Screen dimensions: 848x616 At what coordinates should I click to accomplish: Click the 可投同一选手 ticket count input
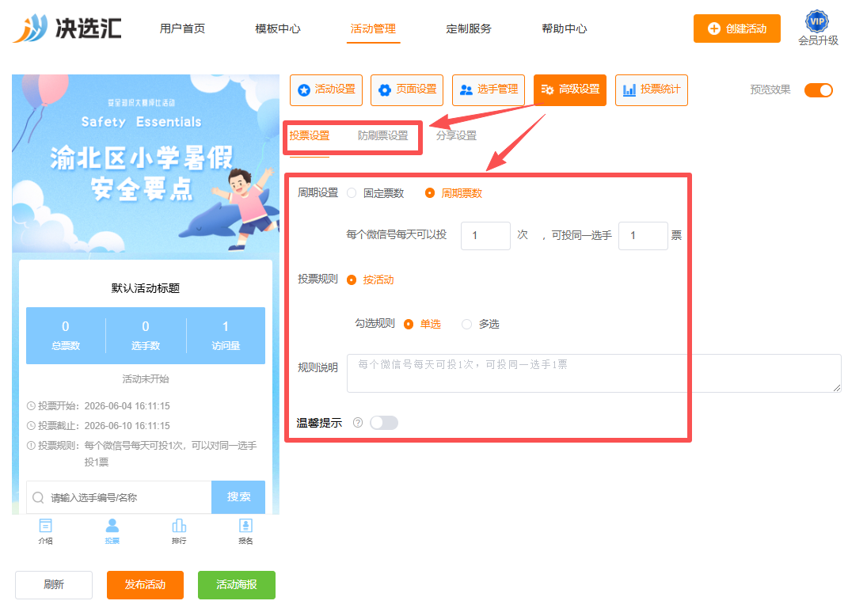(x=643, y=236)
